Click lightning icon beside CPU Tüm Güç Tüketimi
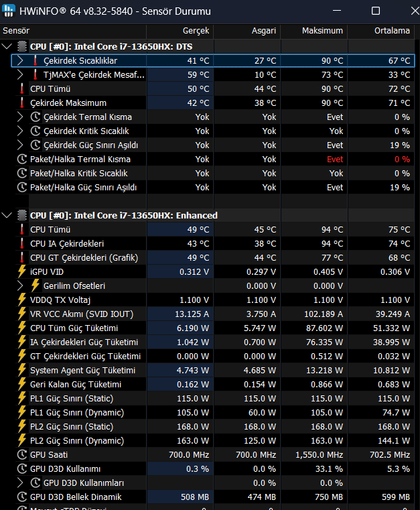The height and width of the screenshot is (510, 420). click(22, 328)
